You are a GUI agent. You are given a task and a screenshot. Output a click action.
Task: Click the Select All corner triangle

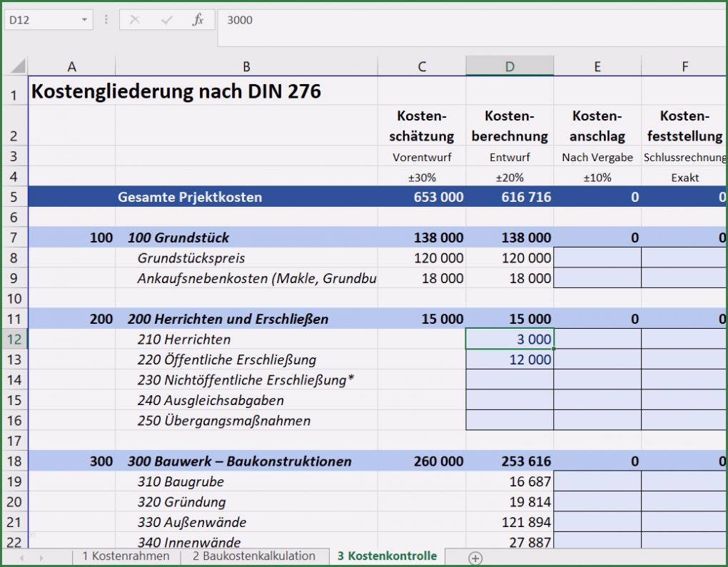pos(17,66)
